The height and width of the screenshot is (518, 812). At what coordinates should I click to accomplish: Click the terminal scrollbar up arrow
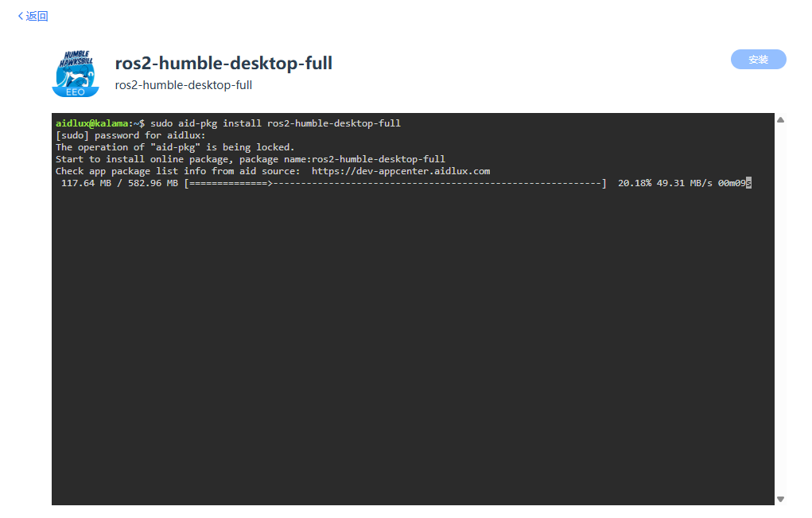(780, 119)
